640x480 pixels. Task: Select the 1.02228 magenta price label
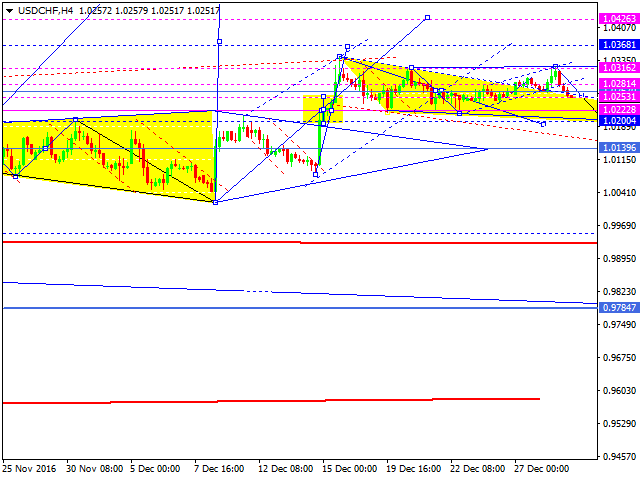tap(619, 110)
